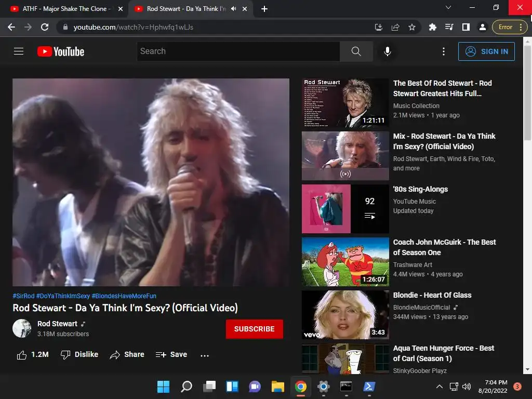The width and height of the screenshot is (532, 399).
Task: Subscribe to Rod Stewart channel
Action: tap(255, 329)
